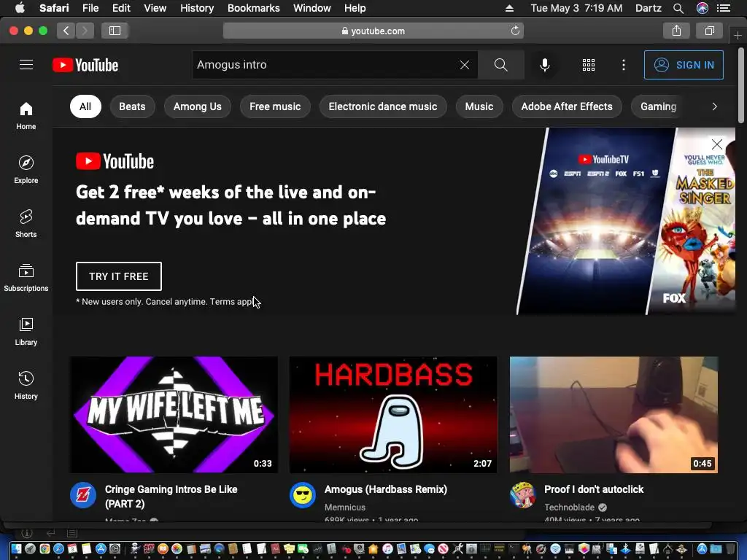Add a new Safari tab
This screenshot has width=747, height=560.
[738, 35]
